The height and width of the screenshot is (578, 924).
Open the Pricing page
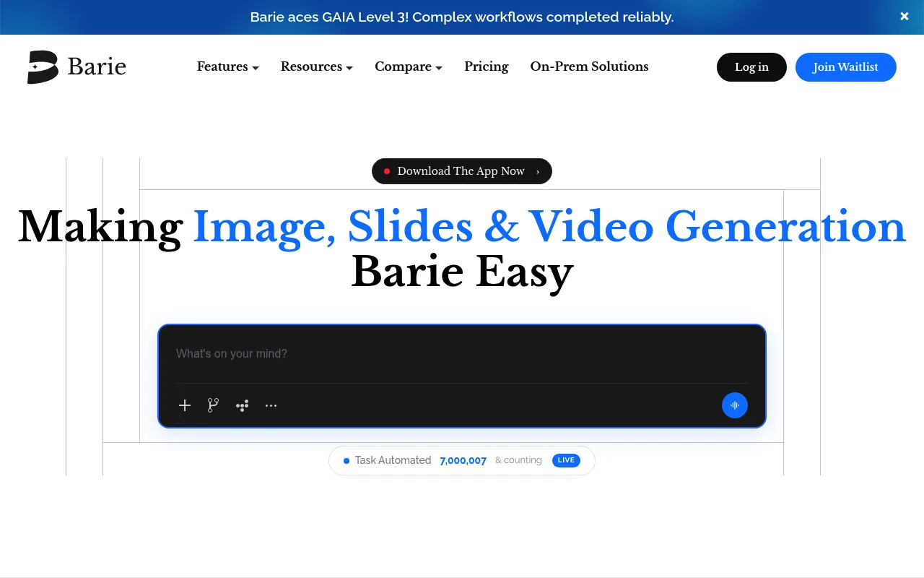tap(487, 66)
